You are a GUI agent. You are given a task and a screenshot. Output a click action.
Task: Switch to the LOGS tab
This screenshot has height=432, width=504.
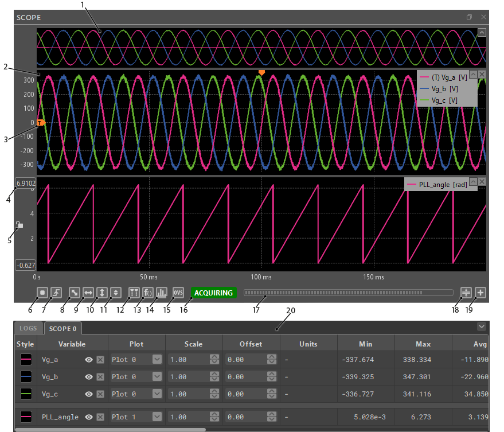pos(28,329)
